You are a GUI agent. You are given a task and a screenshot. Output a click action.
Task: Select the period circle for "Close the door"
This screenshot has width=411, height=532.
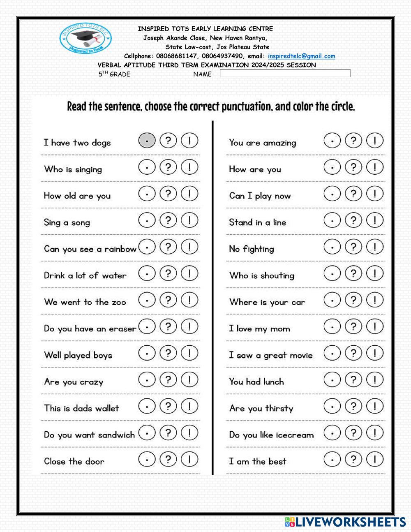pos(147,459)
